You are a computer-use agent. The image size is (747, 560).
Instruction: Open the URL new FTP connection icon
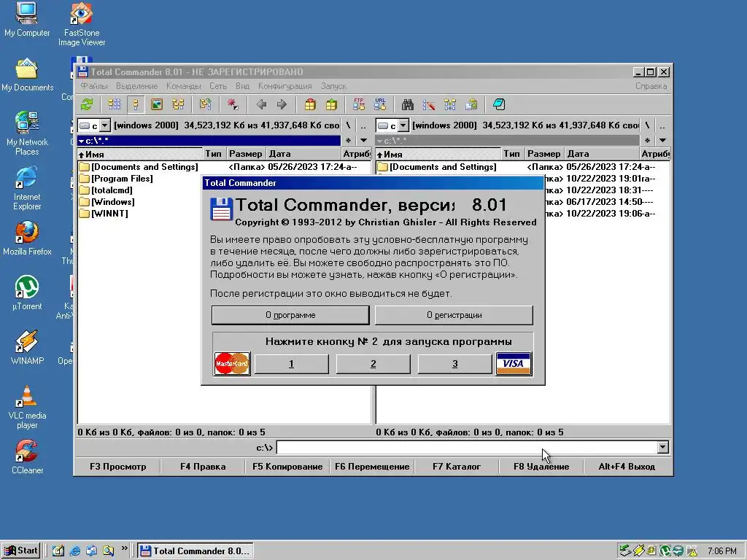pos(380,104)
